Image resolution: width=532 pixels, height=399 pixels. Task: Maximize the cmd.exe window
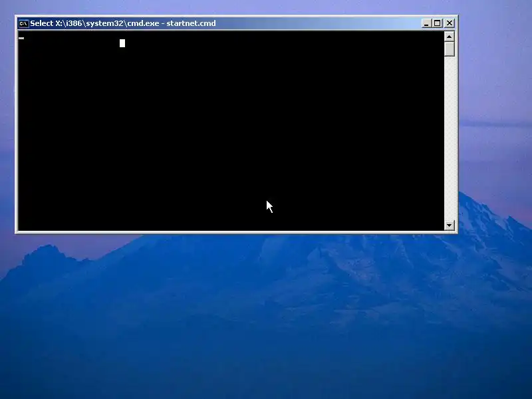(x=437, y=23)
